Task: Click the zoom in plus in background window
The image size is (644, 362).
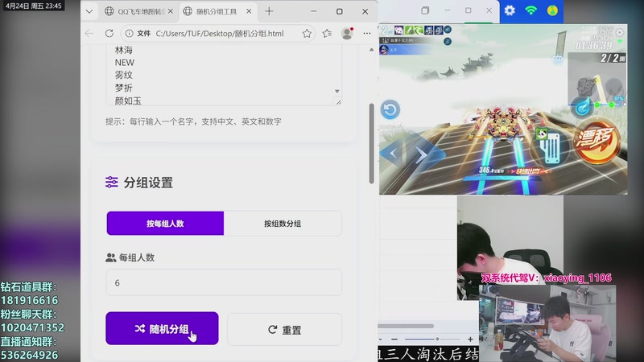Action: click(x=470, y=339)
